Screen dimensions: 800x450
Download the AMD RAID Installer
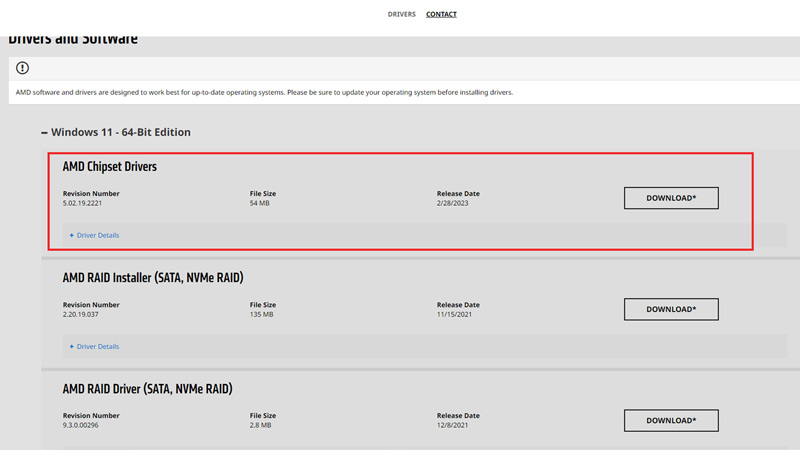point(671,309)
